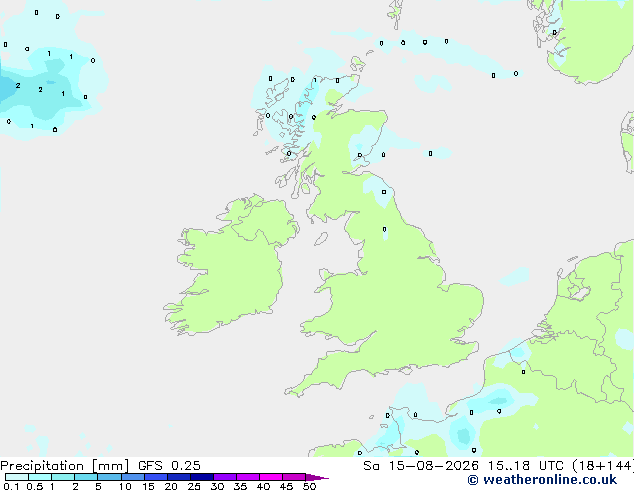Pick the purple 30 mm legend swatch
Screen dimensions: 634x490
(x=225, y=477)
